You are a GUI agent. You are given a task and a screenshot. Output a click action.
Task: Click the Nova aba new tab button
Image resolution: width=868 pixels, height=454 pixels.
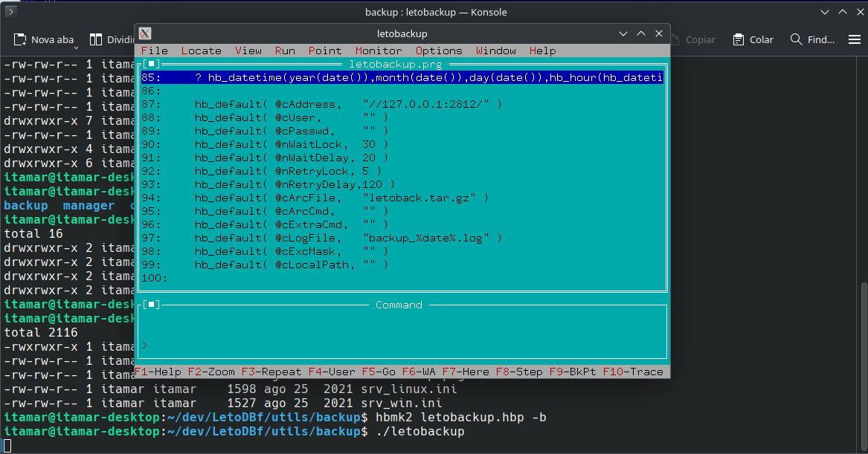tap(46, 39)
